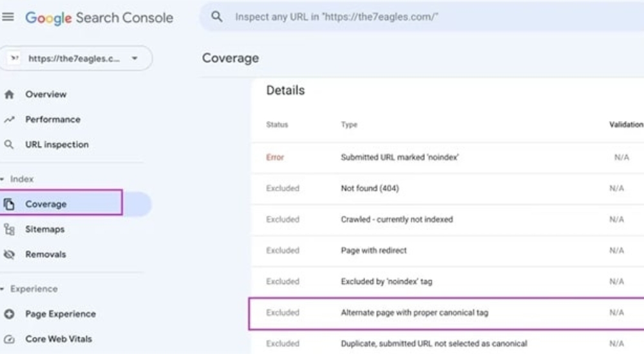Click the Google Search Console logo
644x354 pixels.
(x=99, y=18)
